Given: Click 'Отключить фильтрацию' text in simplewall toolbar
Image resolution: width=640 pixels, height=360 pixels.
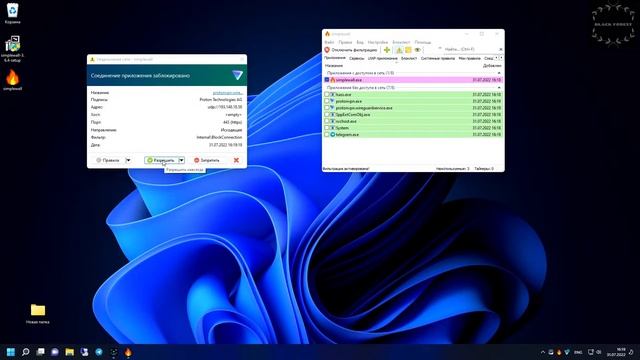Looking at the screenshot, I should click(x=354, y=50).
